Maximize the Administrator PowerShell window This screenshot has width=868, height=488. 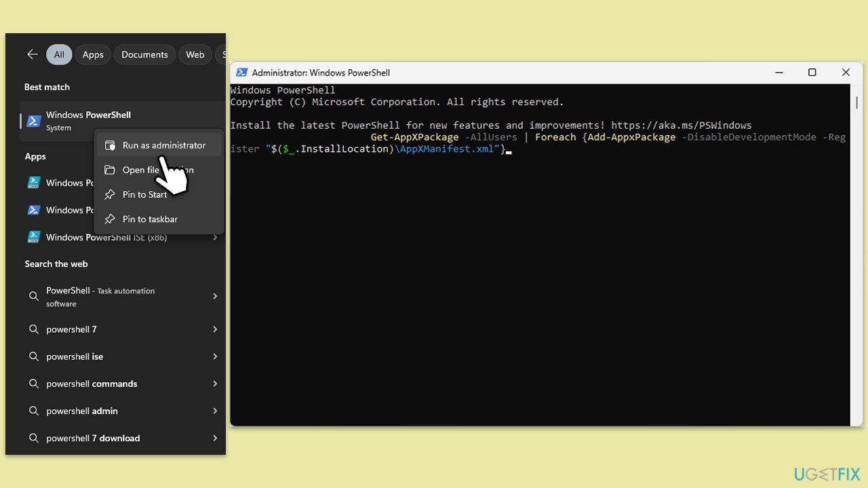click(x=812, y=73)
